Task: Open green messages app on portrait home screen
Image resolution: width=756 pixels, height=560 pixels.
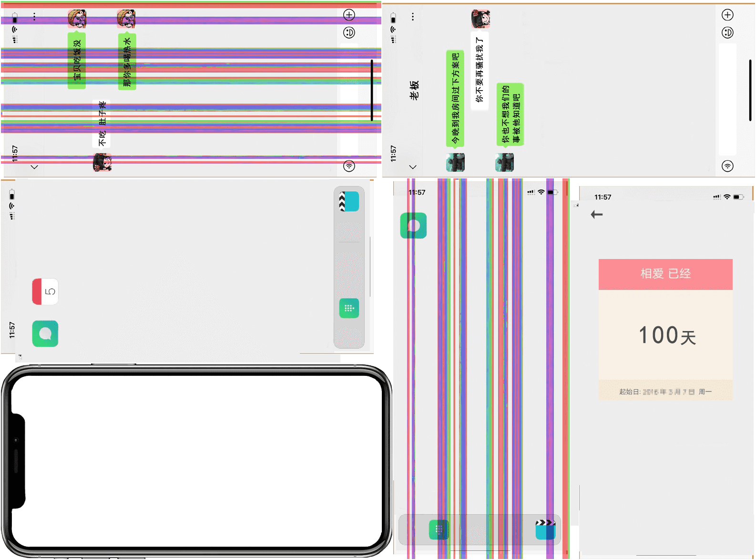Action: (413, 226)
